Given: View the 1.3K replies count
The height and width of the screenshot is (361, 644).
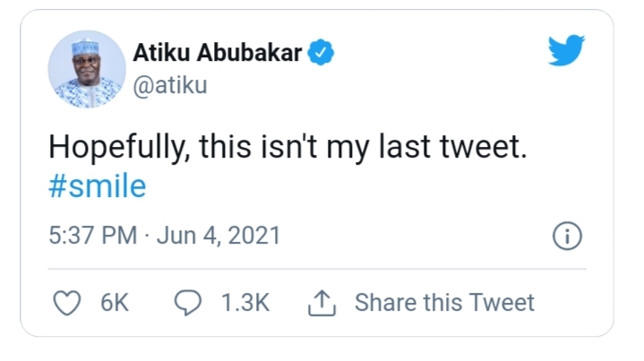Looking at the screenshot, I should pyautogui.click(x=245, y=303).
